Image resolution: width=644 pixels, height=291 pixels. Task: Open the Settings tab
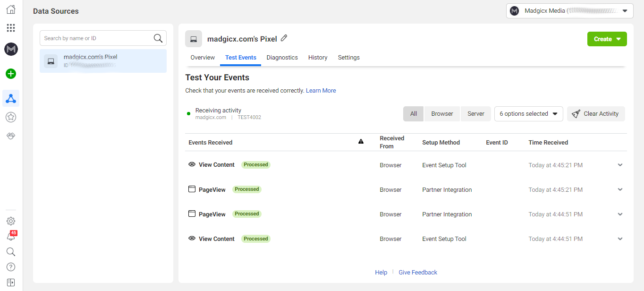tap(349, 58)
